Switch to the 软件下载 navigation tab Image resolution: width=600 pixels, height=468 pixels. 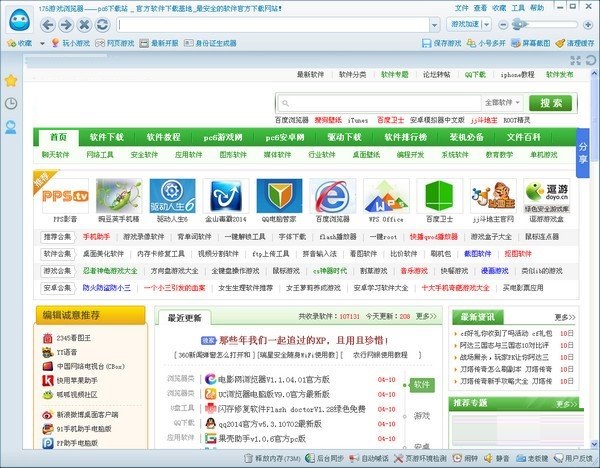107,137
